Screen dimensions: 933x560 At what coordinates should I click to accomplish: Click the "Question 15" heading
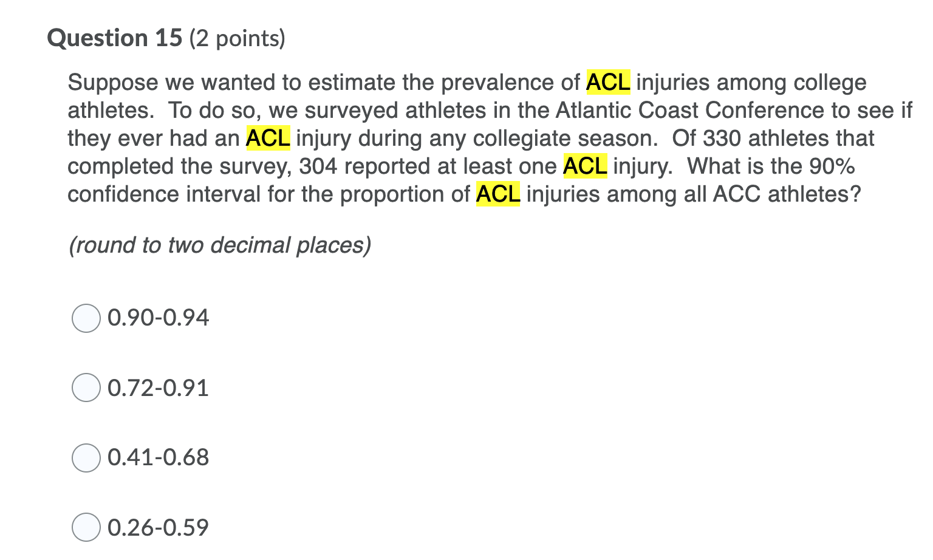[x=115, y=38]
